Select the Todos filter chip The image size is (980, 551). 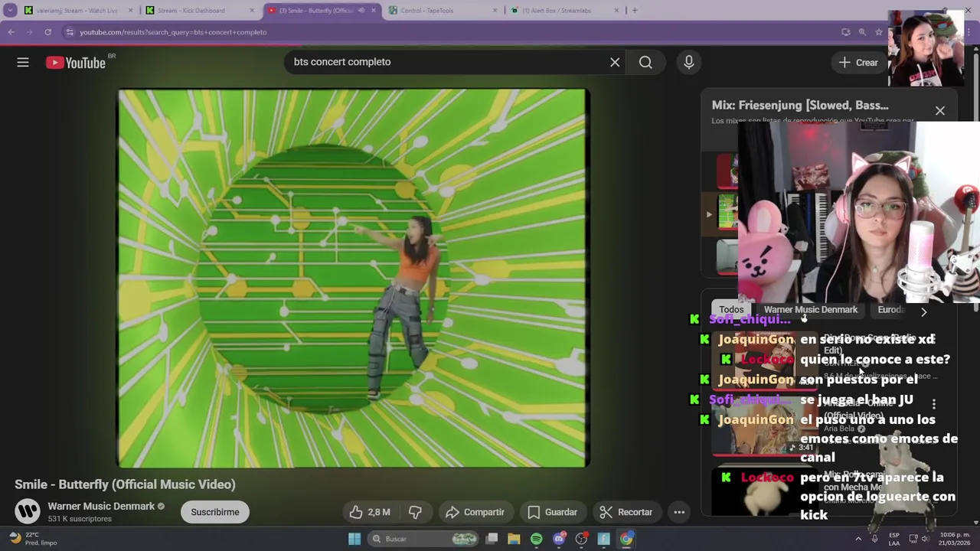(731, 310)
